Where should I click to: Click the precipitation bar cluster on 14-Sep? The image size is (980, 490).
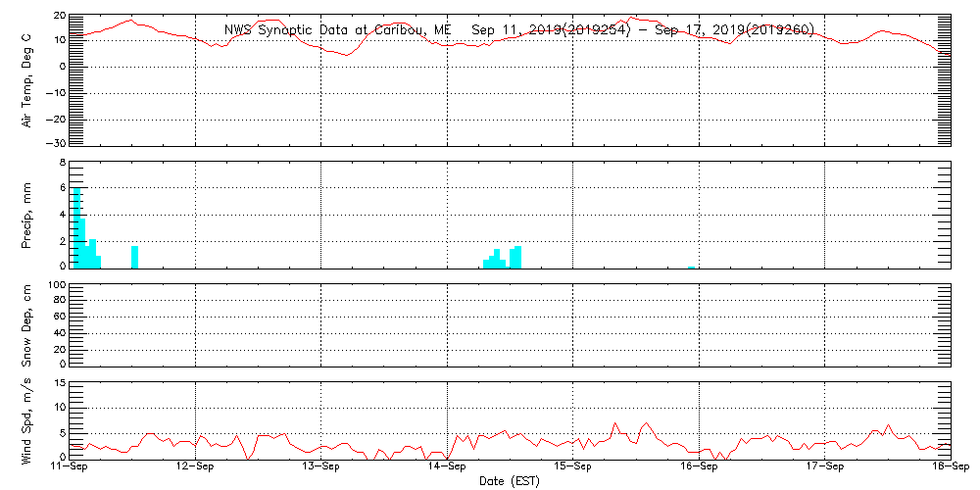coord(503,259)
